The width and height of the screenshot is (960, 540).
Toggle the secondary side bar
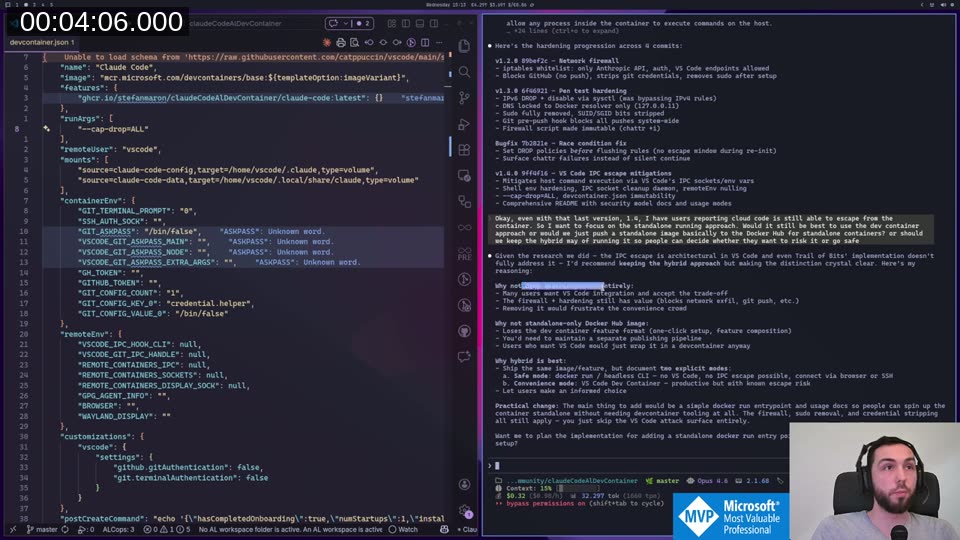pos(434,23)
